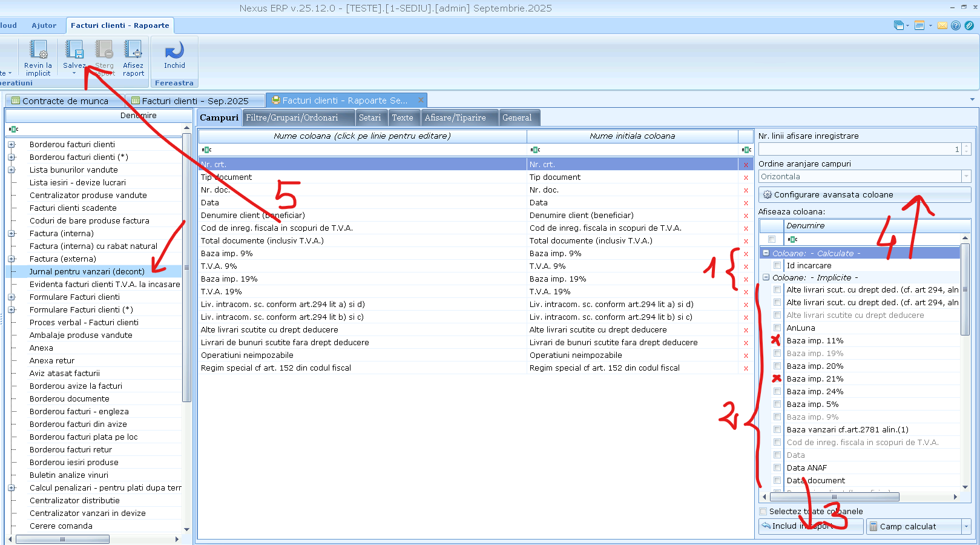Click the Sterg raport icon
This screenshot has height=545, width=980.
pyautogui.click(x=104, y=50)
